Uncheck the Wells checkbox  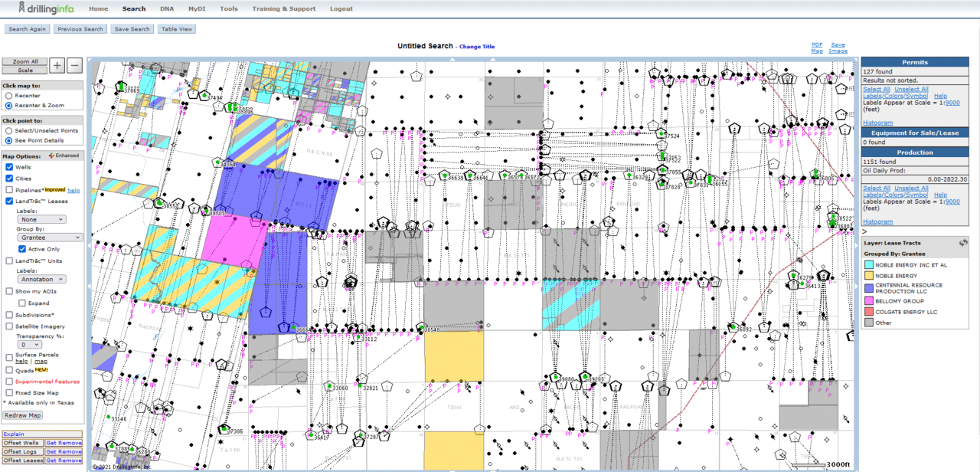click(10, 167)
